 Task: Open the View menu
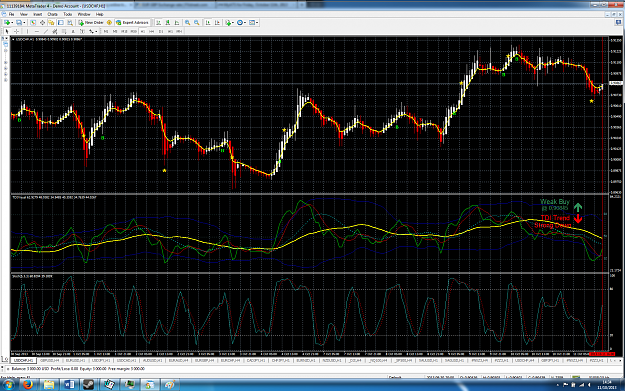[24, 14]
